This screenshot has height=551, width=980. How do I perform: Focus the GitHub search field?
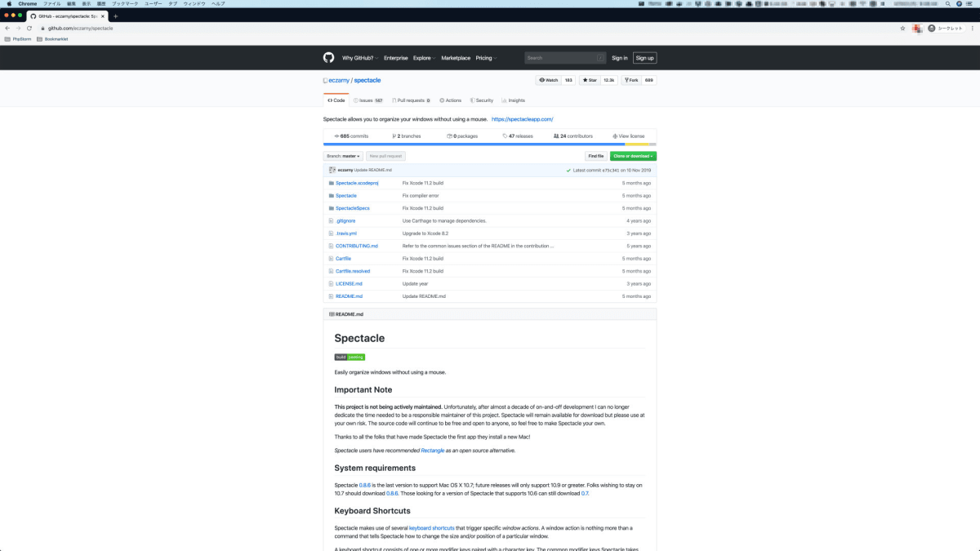point(565,58)
